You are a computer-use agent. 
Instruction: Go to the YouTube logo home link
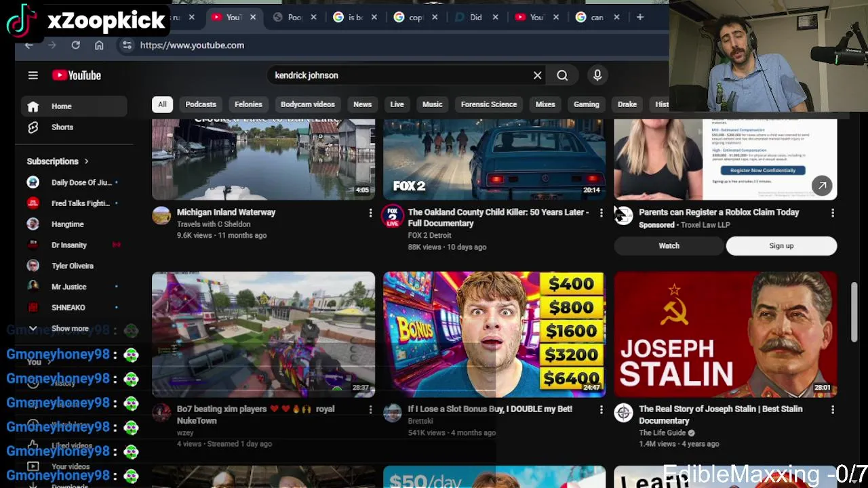[x=77, y=75]
